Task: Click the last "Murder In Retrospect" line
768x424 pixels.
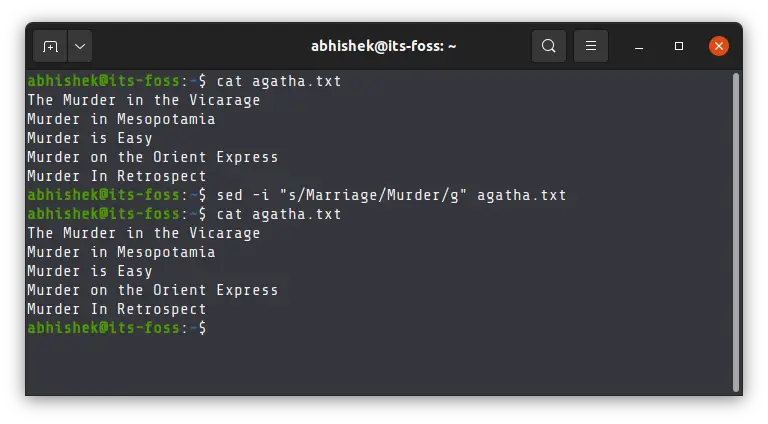Action: [x=116, y=309]
